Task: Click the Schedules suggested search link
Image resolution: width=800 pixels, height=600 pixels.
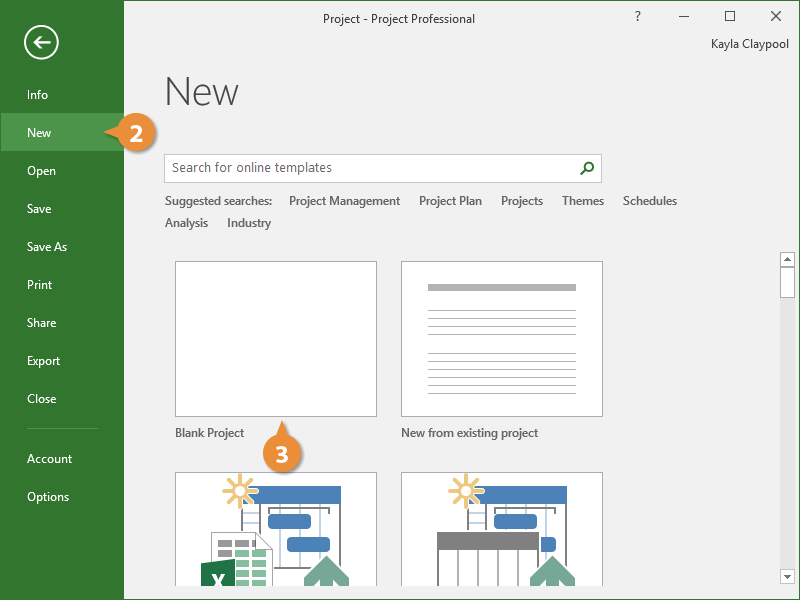Action: click(x=649, y=201)
